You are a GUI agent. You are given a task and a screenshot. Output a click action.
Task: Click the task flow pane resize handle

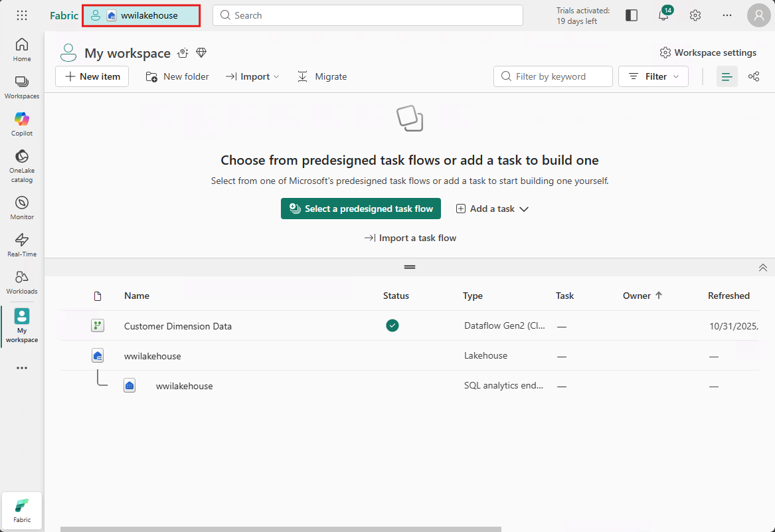pos(410,267)
